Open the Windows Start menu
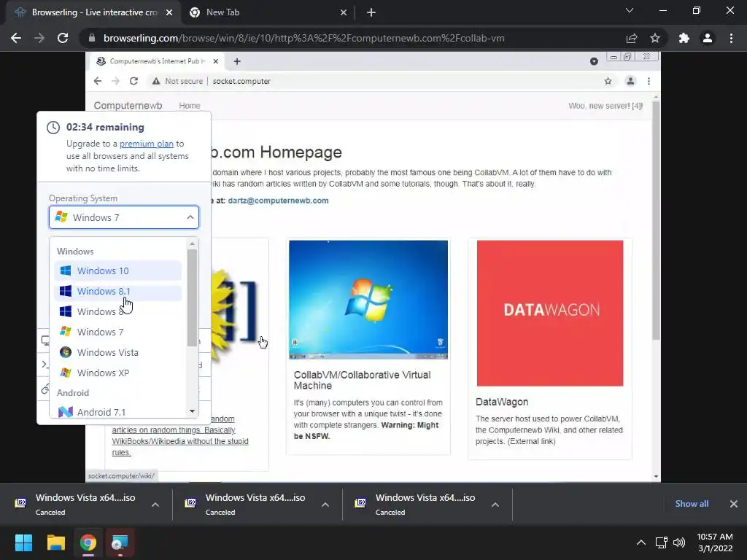Screen dimensions: 747x560 [23, 542]
